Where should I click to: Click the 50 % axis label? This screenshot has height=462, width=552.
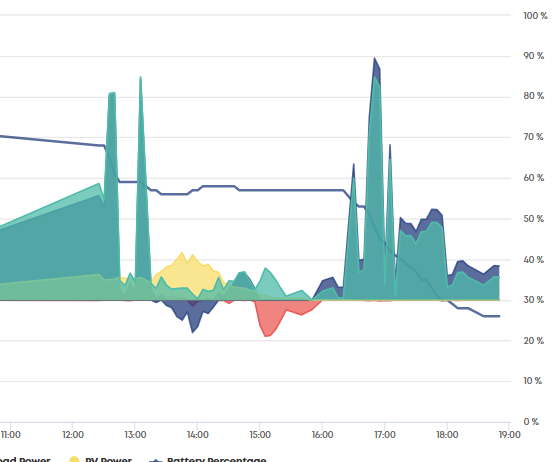coord(534,219)
